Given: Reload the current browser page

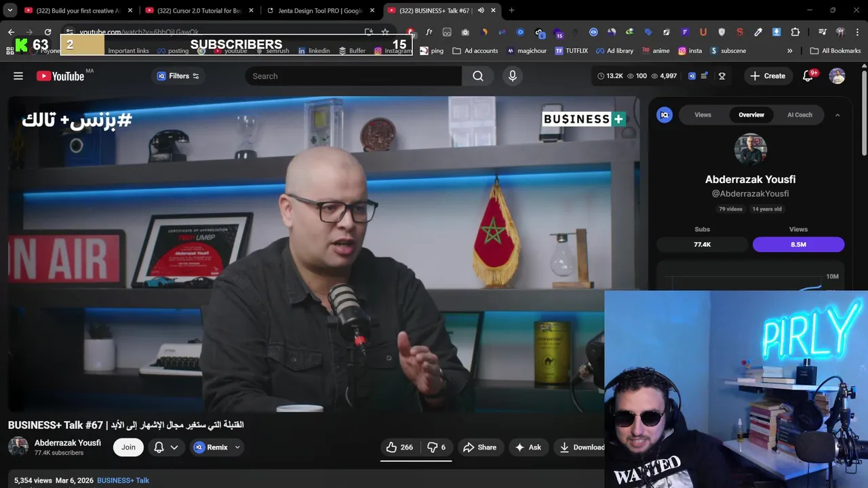Looking at the screenshot, I should coord(47,32).
